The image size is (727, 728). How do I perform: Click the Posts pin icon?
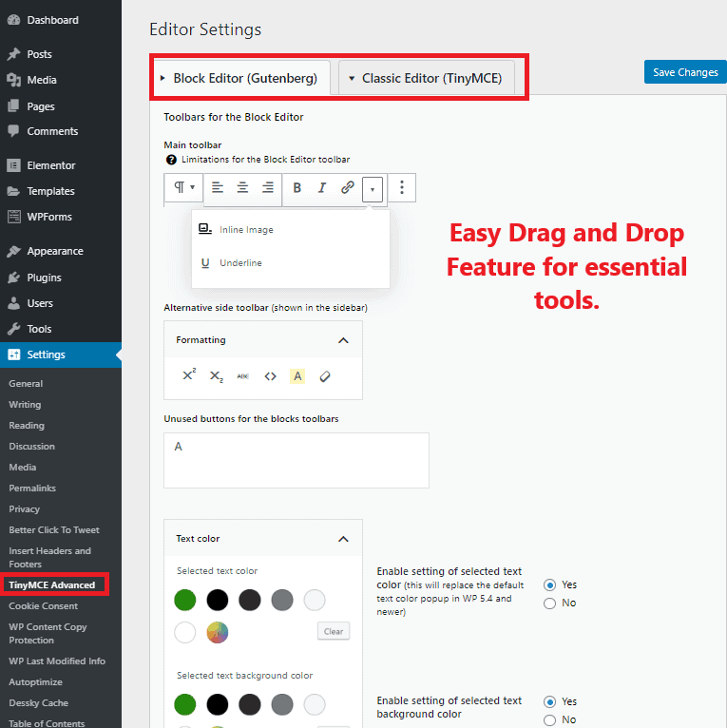tap(14, 54)
